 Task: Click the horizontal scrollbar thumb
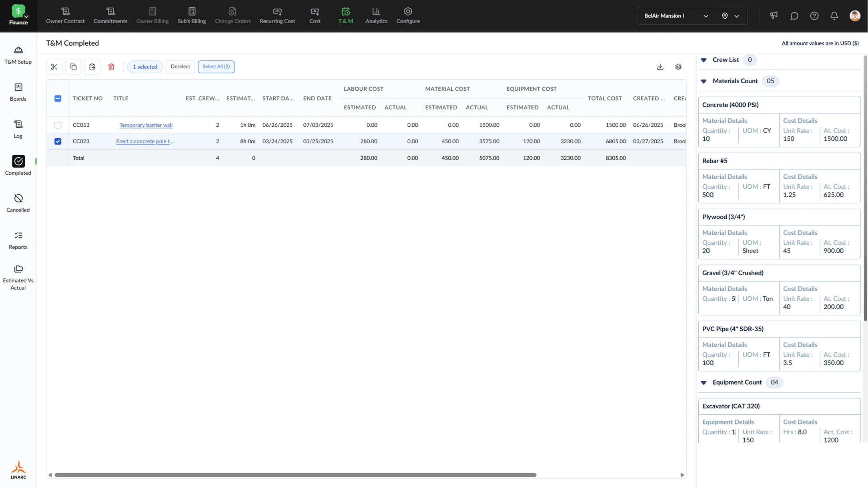(295, 475)
